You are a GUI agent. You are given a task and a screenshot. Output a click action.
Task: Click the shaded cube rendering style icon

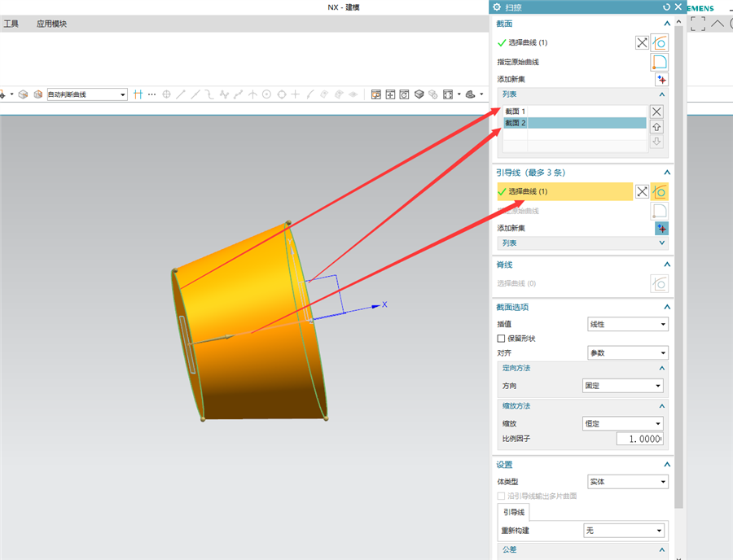(x=419, y=94)
